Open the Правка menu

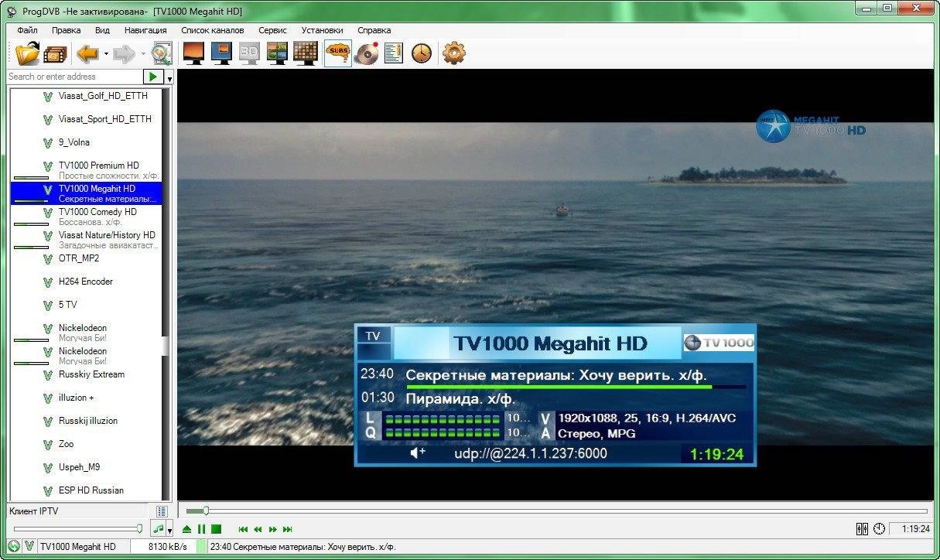66,30
